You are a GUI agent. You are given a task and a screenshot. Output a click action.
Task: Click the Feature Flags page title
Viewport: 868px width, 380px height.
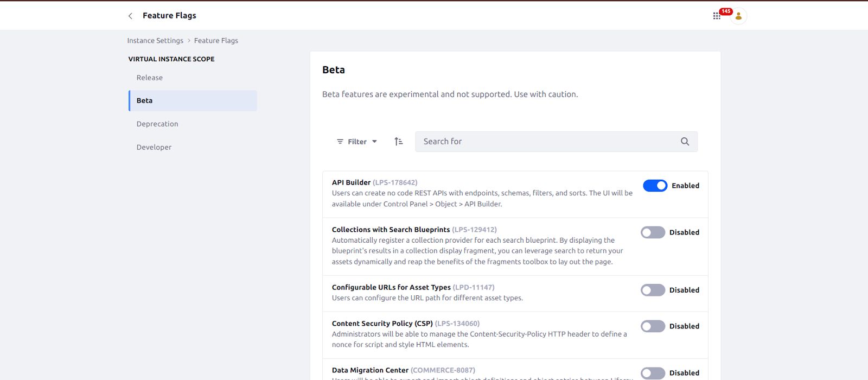[169, 16]
